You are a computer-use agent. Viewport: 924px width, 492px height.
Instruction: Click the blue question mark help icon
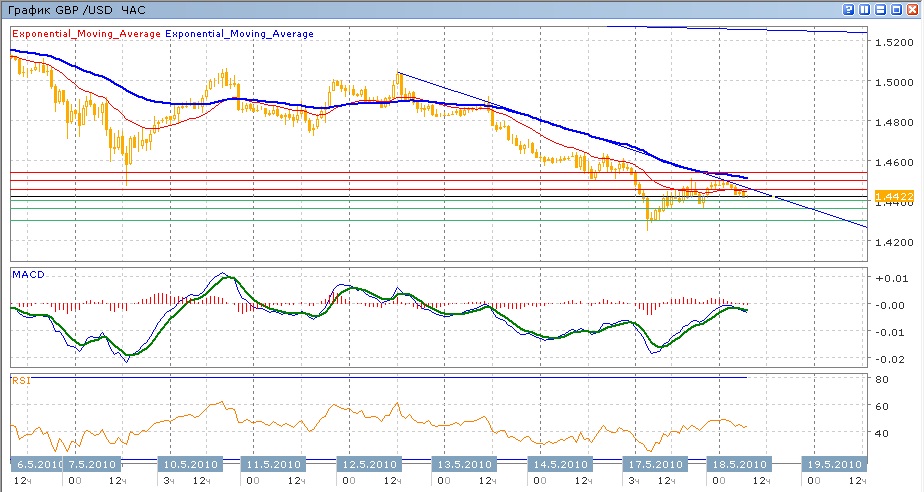click(849, 9)
